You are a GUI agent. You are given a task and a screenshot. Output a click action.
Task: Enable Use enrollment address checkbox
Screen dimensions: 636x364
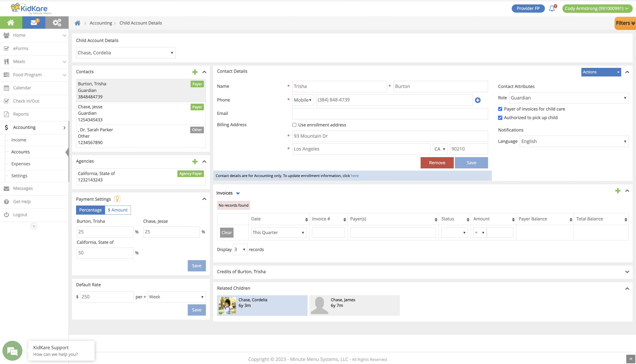click(294, 125)
